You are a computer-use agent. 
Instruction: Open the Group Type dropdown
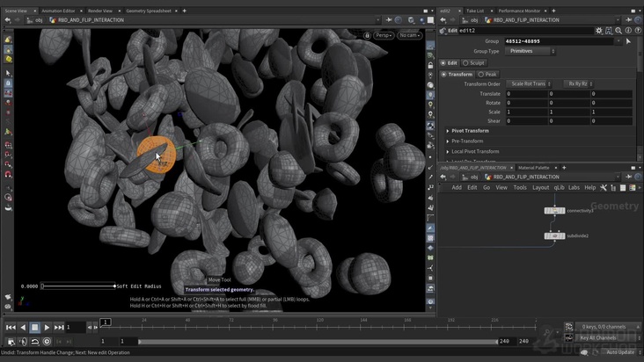point(531,51)
